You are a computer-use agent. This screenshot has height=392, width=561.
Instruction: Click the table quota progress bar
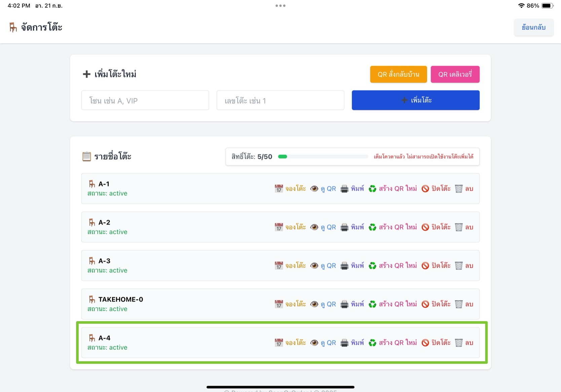[323, 157]
